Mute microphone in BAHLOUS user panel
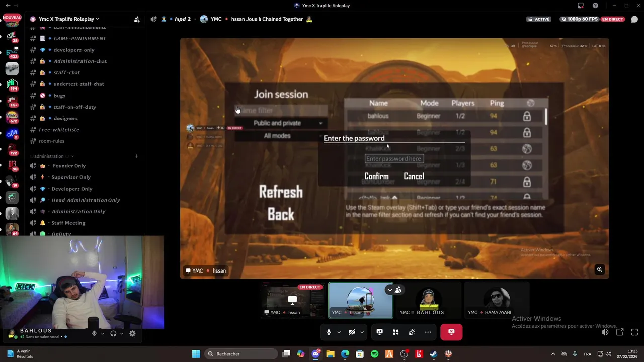The width and height of the screenshot is (644, 362). [x=94, y=333]
